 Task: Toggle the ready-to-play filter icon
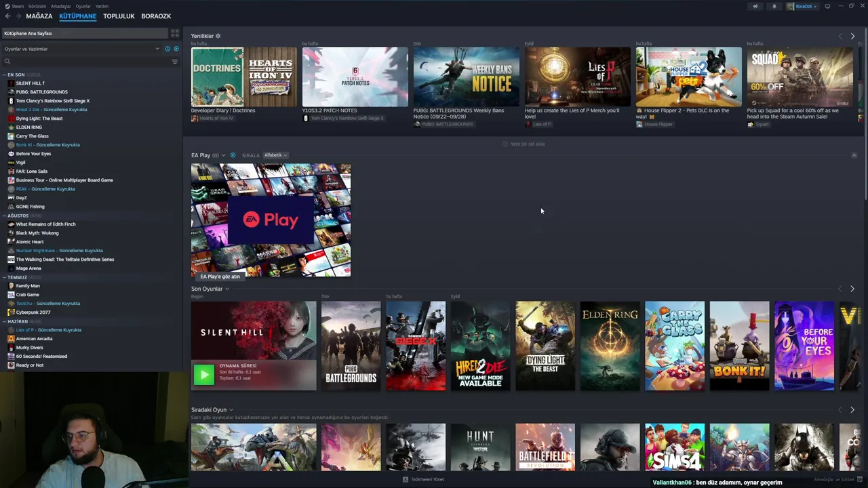coord(176,49)
